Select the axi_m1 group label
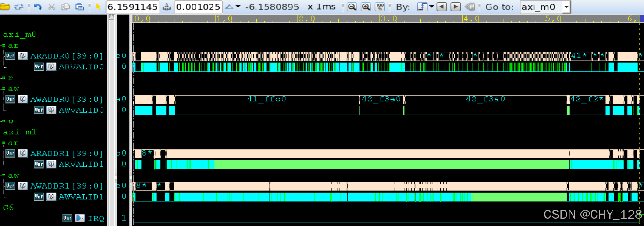Screen dimensions: 644x226 (19, 132)
